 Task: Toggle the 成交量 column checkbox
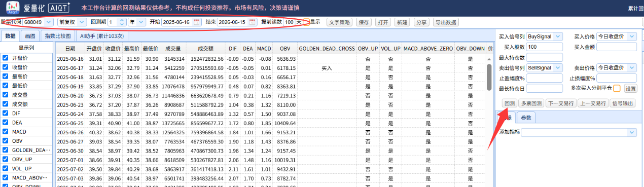(x=6, y=95)
